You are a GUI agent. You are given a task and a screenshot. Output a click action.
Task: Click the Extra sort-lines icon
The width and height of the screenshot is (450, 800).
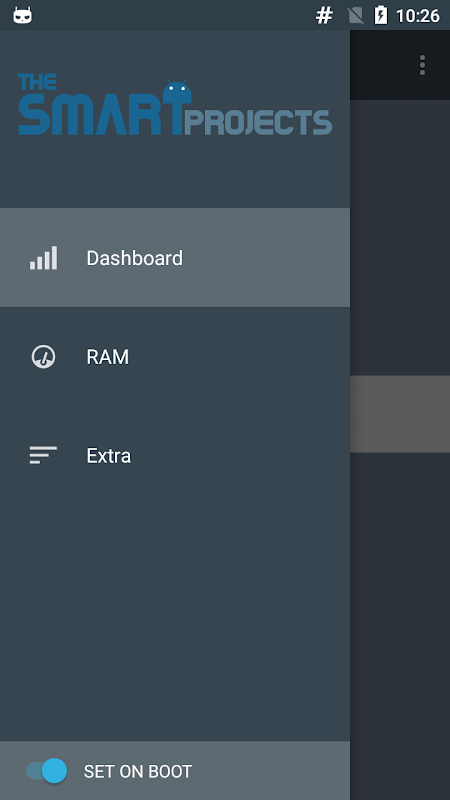43,455
